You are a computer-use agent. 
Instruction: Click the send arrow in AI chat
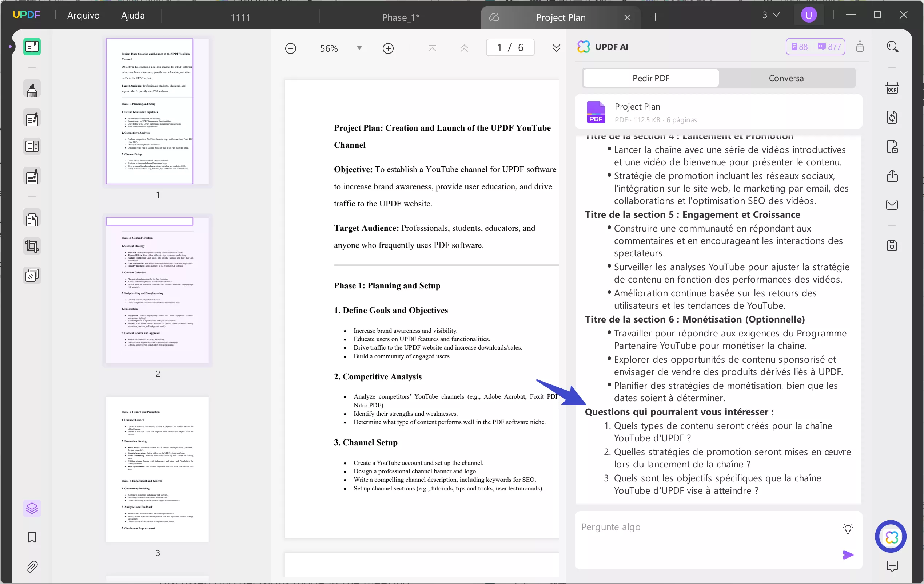(848, 555)
